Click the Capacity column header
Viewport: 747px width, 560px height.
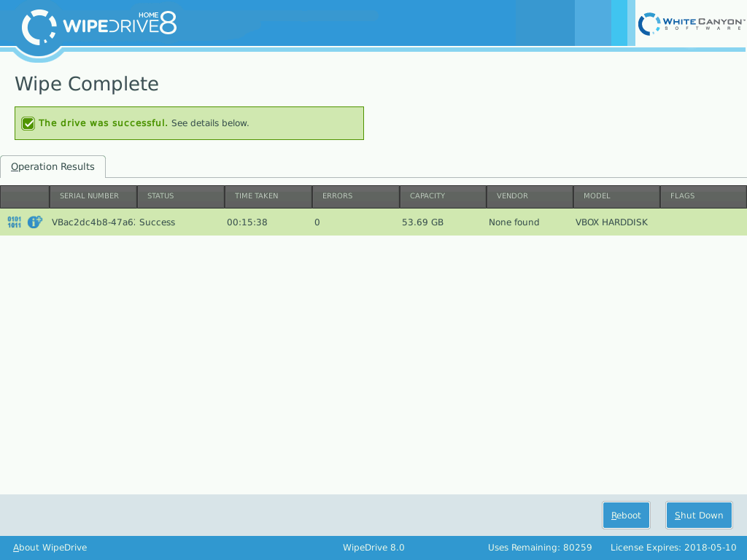tap(443, 196)
